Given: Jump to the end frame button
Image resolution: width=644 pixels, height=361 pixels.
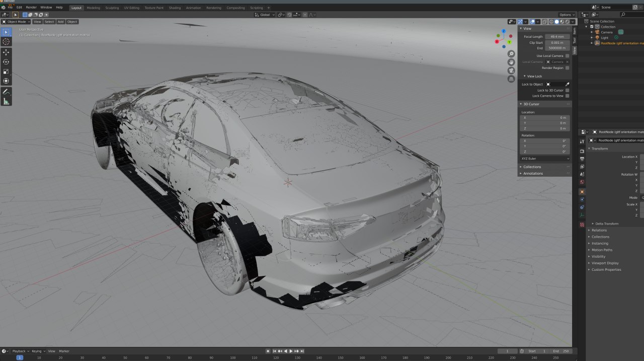Looking at the screenshot, I should click(302, 351).
